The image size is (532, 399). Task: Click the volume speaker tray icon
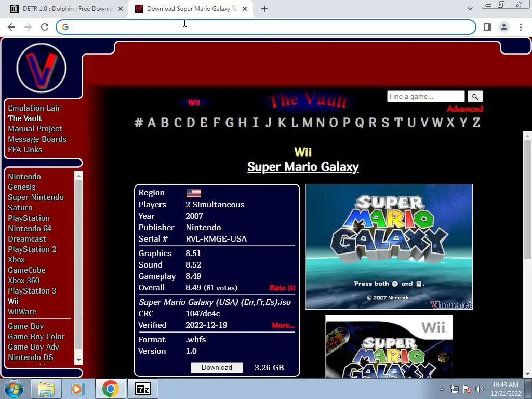click(480, 389)
